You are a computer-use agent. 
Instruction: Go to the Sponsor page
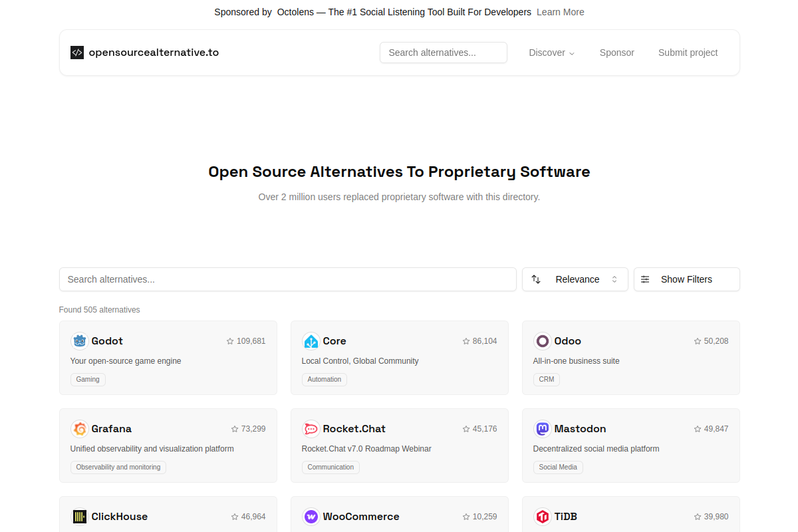coord(617,53)
